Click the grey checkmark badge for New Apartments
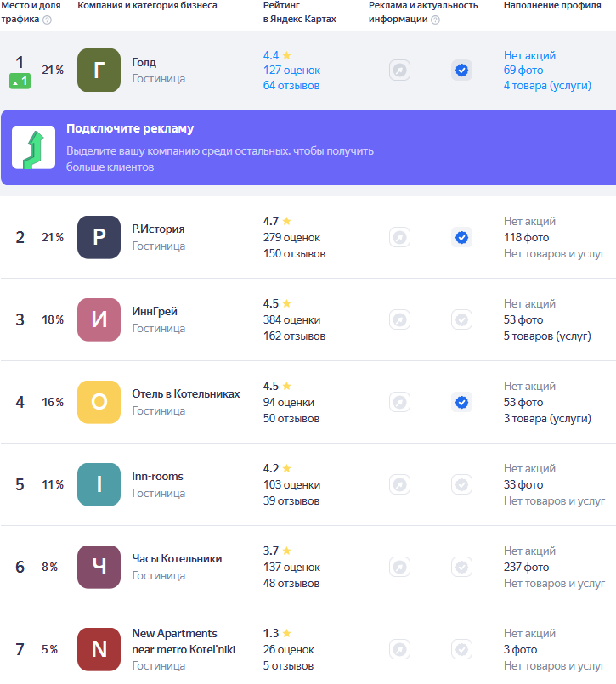616x684 pixels. (461, 649)
